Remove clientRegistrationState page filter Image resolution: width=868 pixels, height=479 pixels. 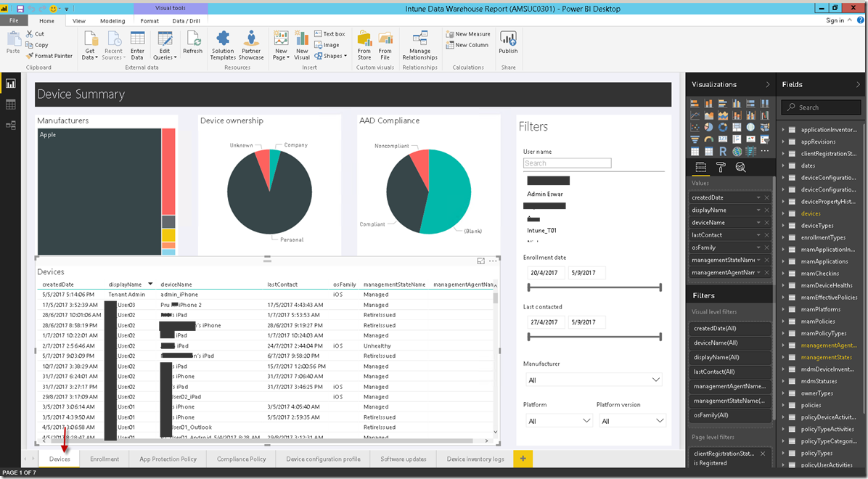coord(763,454)
